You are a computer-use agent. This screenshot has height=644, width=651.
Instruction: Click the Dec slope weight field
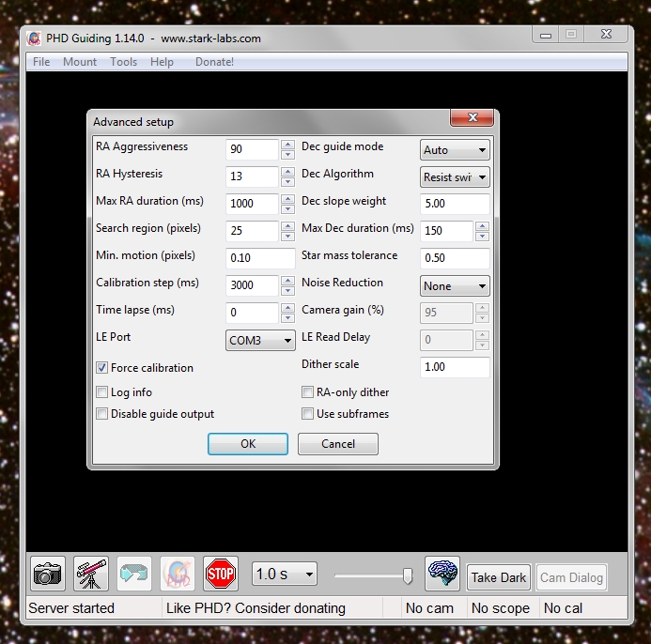(455, 204)
